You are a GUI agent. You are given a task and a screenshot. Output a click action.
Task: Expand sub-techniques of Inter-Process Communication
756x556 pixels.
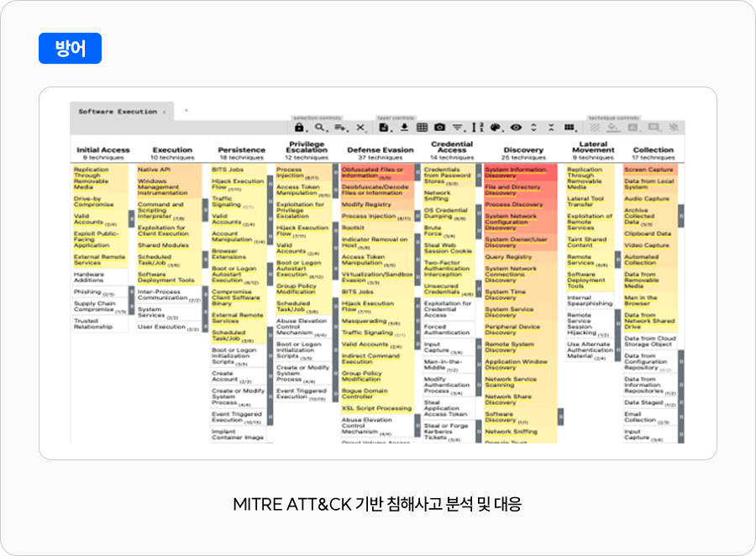[205, 295]
